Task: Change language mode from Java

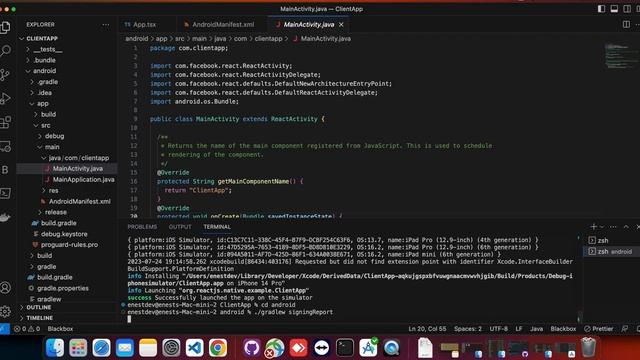Action: [x=536, y=329]
